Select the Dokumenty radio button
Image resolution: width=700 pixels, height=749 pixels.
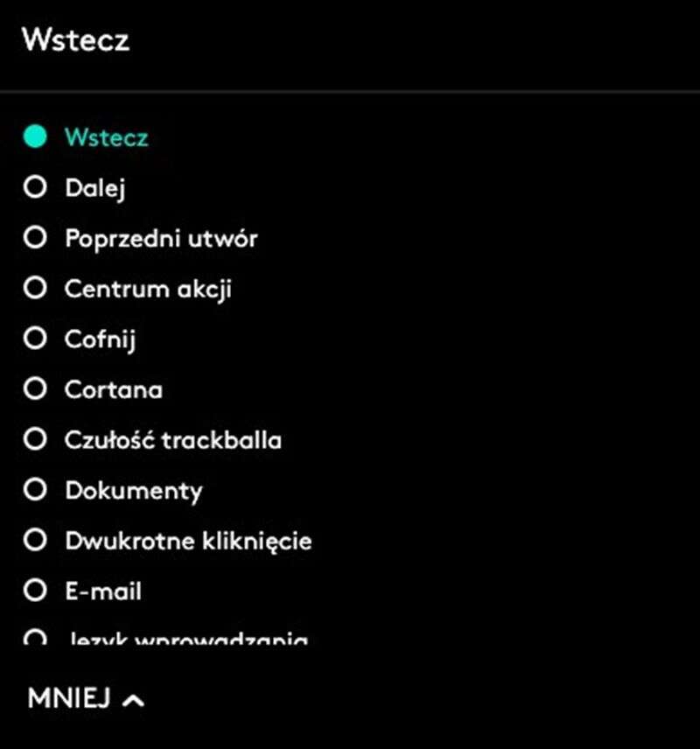35,490
